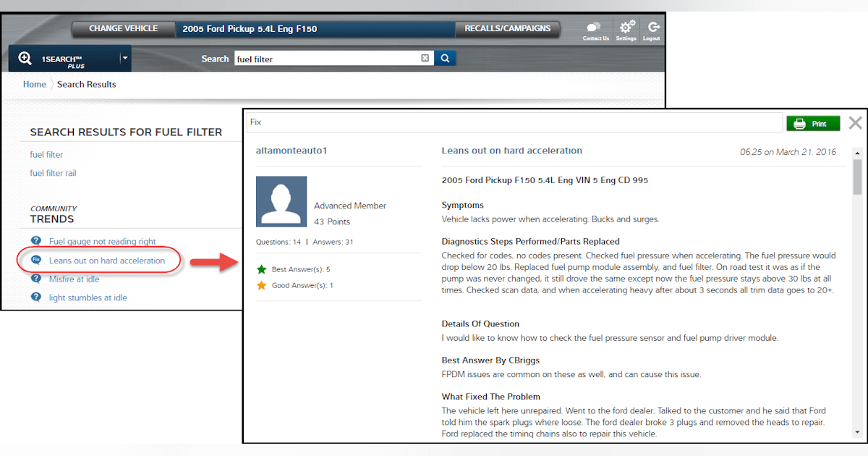Click the Logout icon

coord(652,29)
